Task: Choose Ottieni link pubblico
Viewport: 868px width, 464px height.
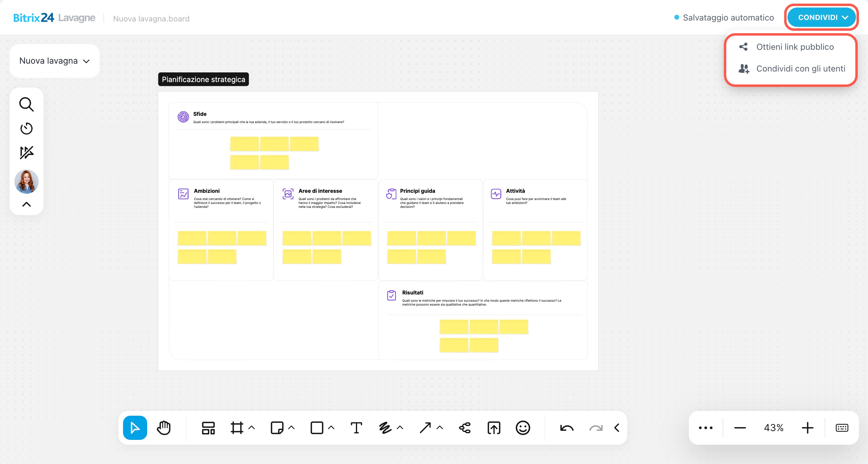Action: click(794, 47)
